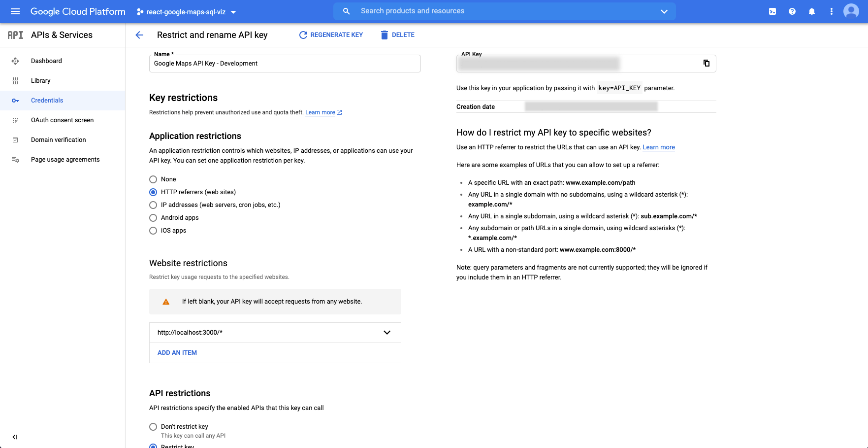The image size is (868, 448).
Task: Click the Domain verification checkbox icon
Action: tap(15, 140)
